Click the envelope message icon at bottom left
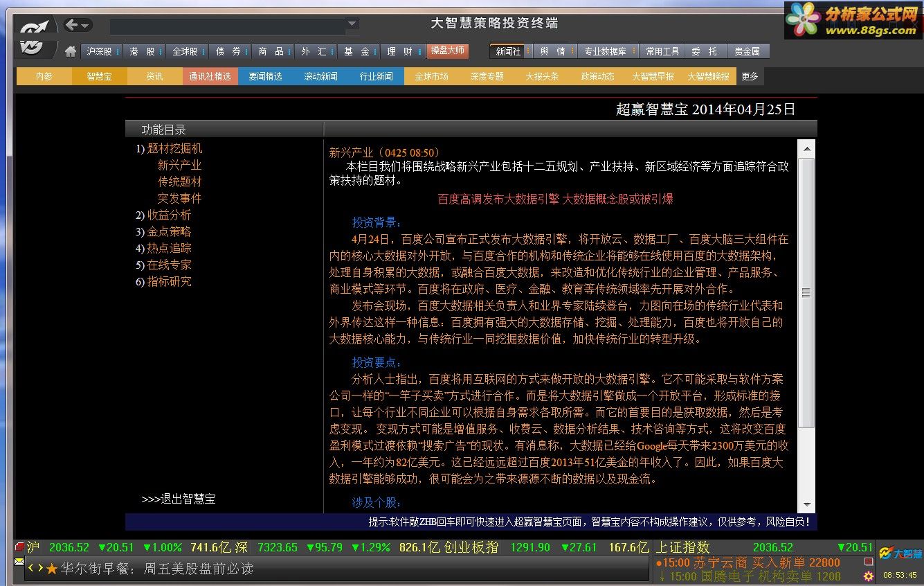The width and height of the screenshot is (924, 586). click(19, 561)
